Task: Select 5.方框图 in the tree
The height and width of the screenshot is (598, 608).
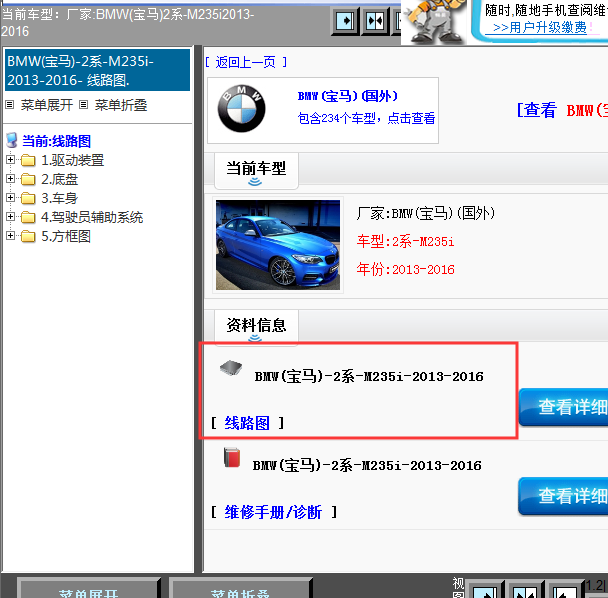Action: (x=66, y=236)
